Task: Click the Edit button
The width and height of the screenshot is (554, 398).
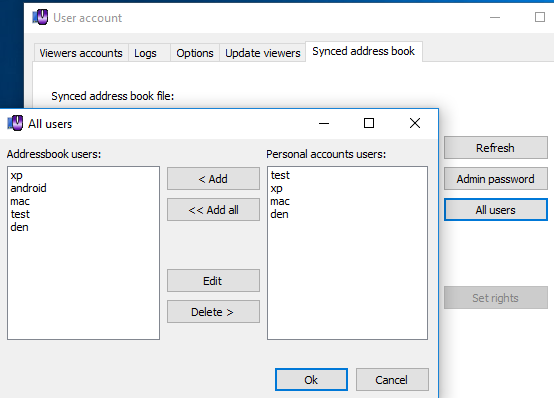Action: [x=213, y=281]
